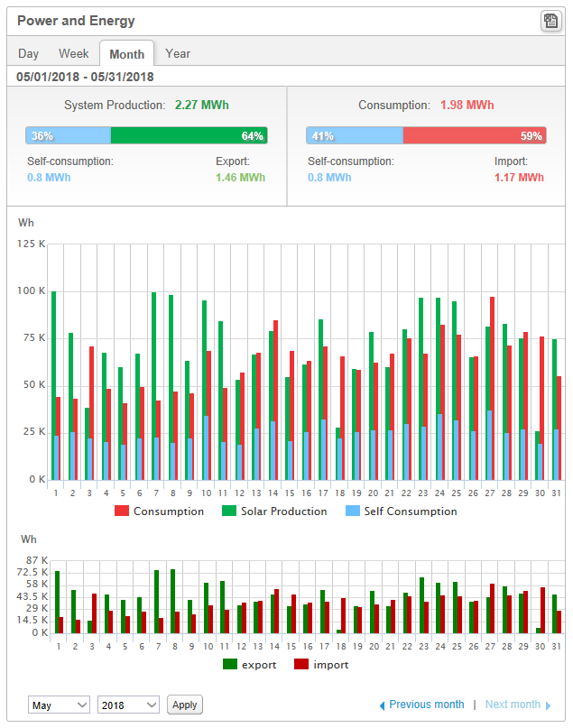
Task: Switch to the Day tab
Action: 28,54
